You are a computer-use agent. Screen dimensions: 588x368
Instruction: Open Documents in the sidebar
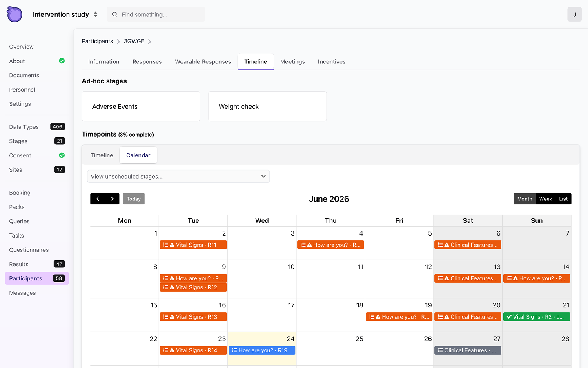(24, 75)
